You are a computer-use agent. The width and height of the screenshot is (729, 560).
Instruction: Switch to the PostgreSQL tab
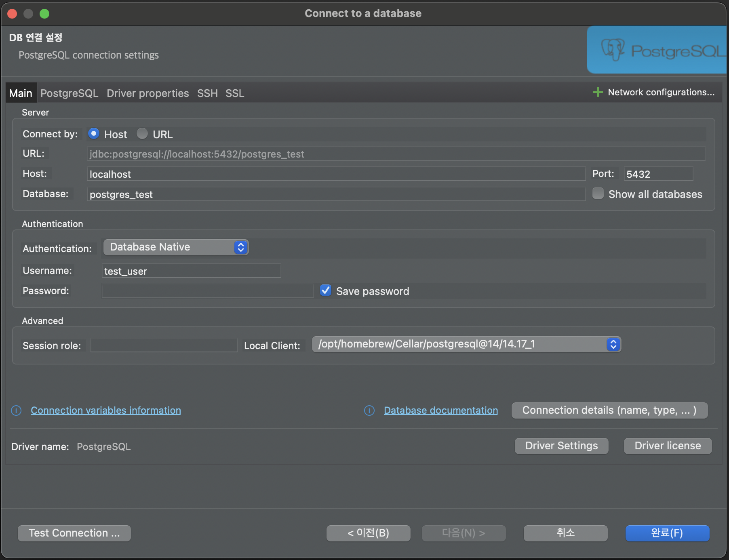tap(70, 93)
